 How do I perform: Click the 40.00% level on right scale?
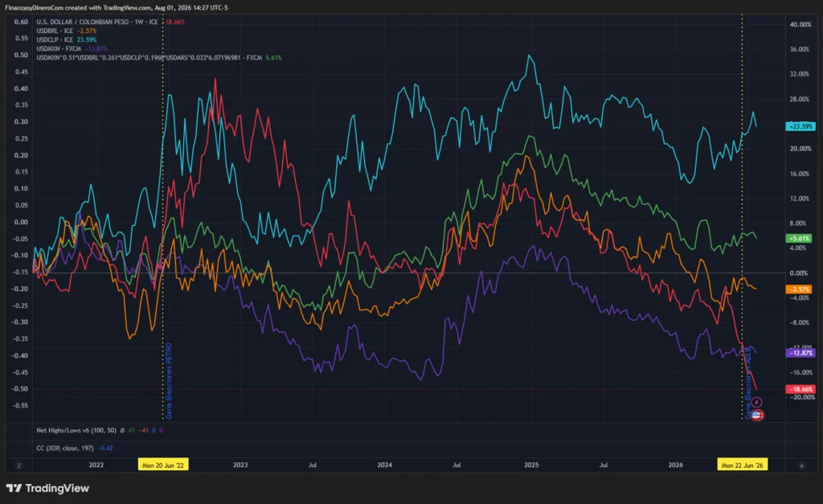click(800, 25)
